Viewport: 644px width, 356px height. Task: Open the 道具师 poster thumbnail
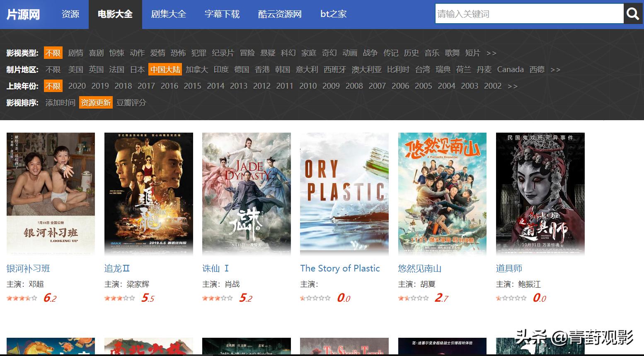pos(540,194)
